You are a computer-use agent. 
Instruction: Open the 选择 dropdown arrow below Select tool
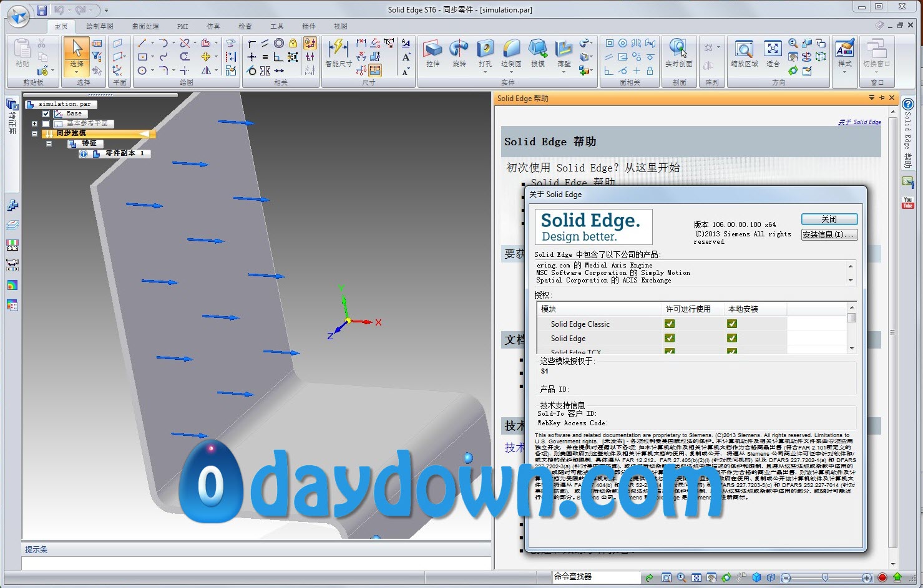click(77, 72)
